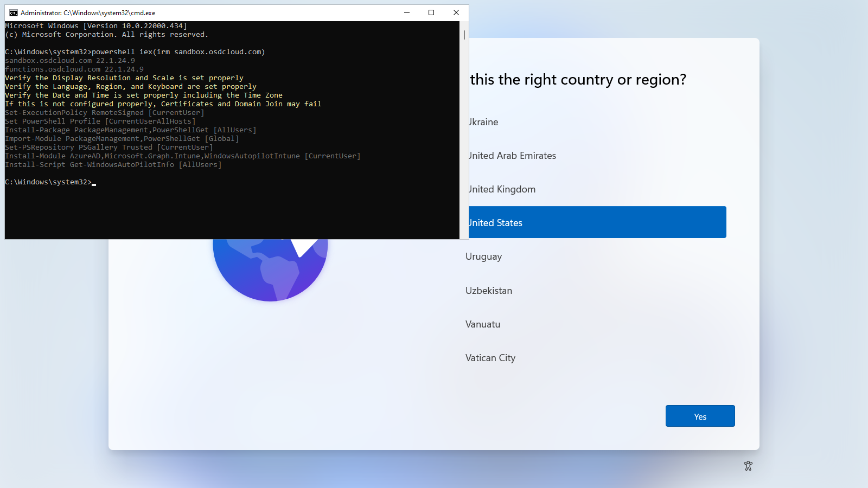
Task: Click the Set-ExecutionPolicy RemoteSigned line
Action: [x=105, y=113]
